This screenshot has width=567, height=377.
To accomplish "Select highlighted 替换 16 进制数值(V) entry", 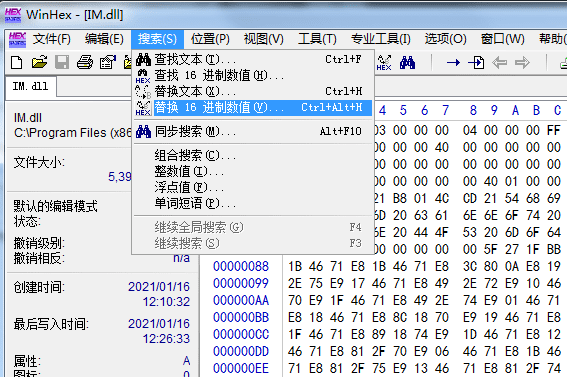I will [253, 108].
